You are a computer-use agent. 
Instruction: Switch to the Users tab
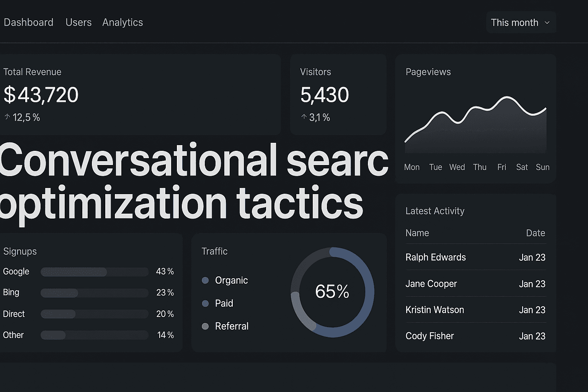click(x=78, y=22)
